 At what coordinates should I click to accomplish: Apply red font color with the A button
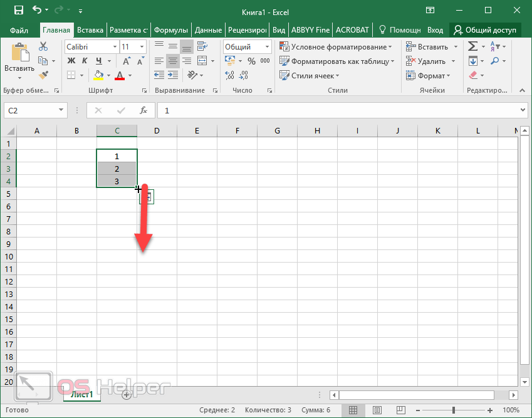[x=120, y=75]
